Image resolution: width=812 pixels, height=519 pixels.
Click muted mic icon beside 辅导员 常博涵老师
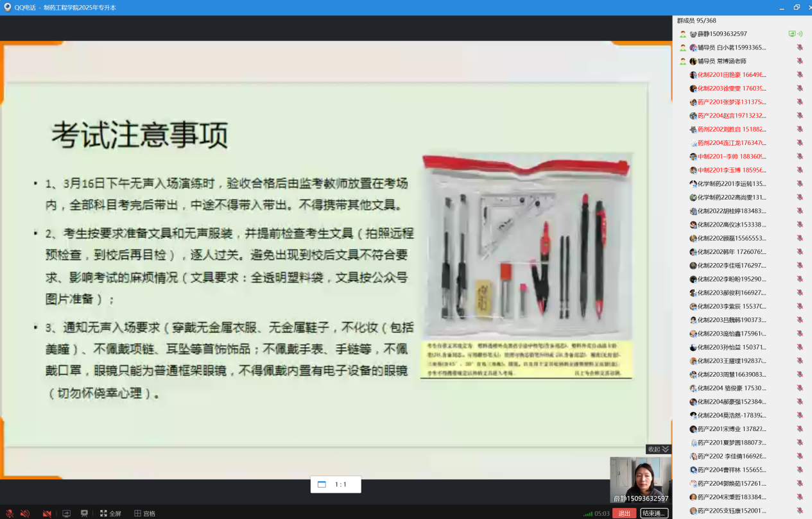point(800,61)
